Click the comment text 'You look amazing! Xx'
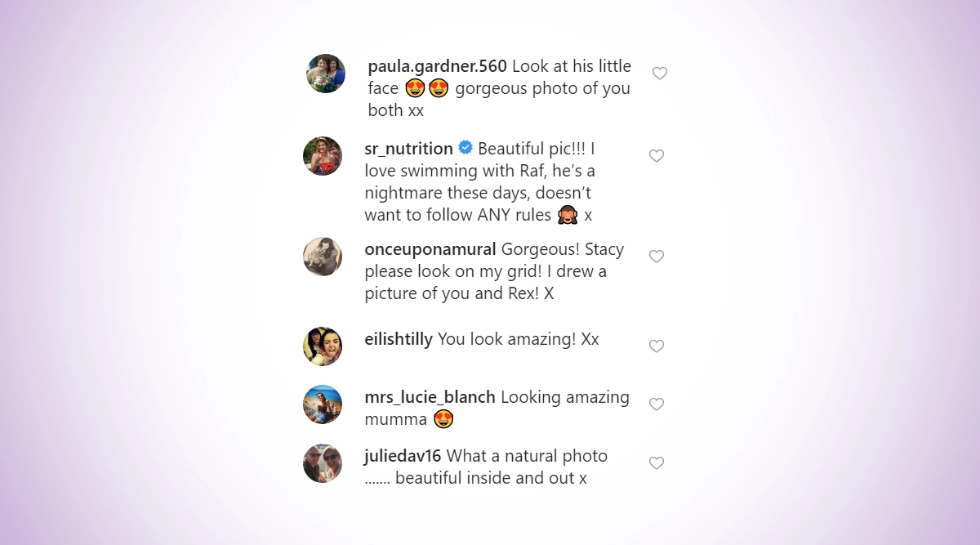Image resolution: width=980 pixels, height=545 pixels. pos(519,339)
